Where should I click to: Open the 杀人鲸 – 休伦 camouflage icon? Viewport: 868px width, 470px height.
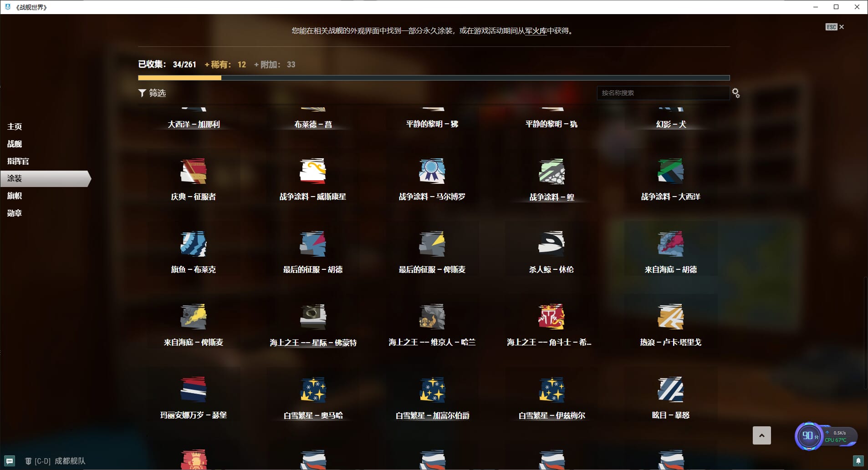(551, 244)
